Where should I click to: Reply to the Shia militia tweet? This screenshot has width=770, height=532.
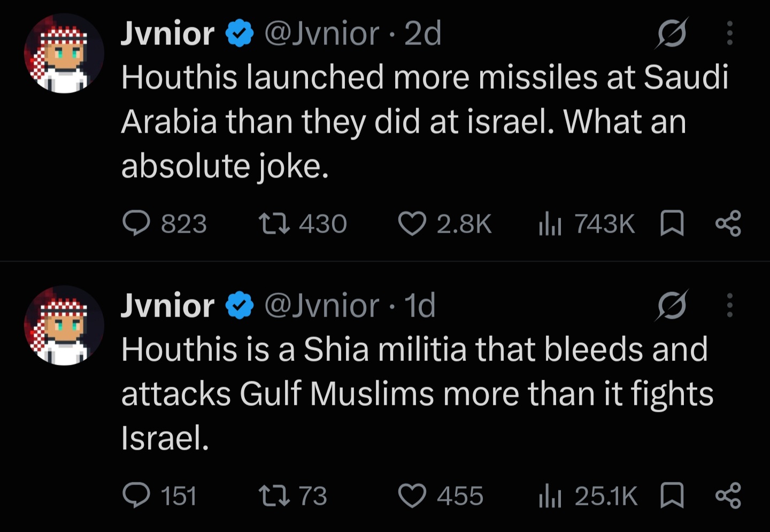tap(159, 495)
